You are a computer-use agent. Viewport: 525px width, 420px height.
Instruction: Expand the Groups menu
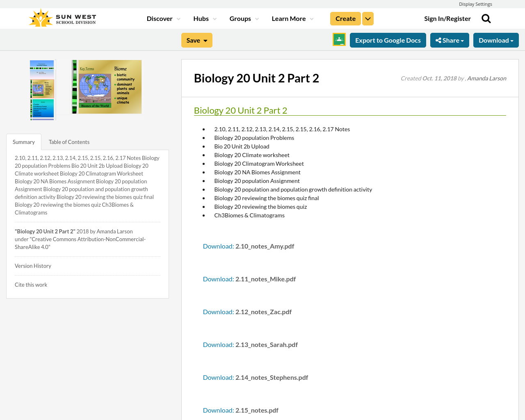(x=244, y=18)
